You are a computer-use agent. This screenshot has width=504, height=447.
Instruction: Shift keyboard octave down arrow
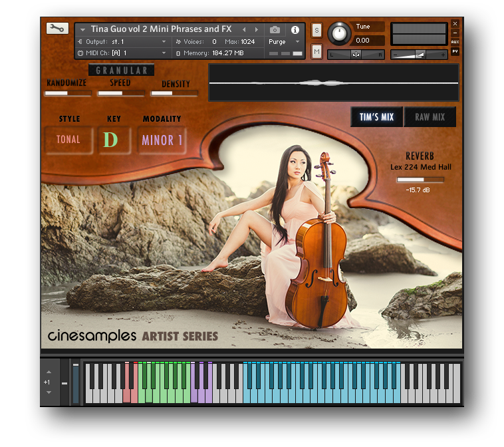coord(49,392)
